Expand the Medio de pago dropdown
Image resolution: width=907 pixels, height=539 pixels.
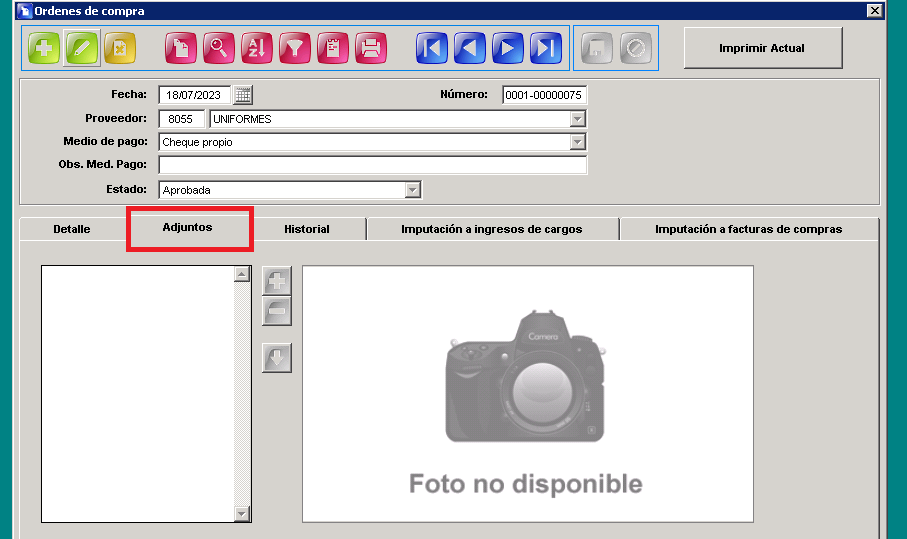577,142
